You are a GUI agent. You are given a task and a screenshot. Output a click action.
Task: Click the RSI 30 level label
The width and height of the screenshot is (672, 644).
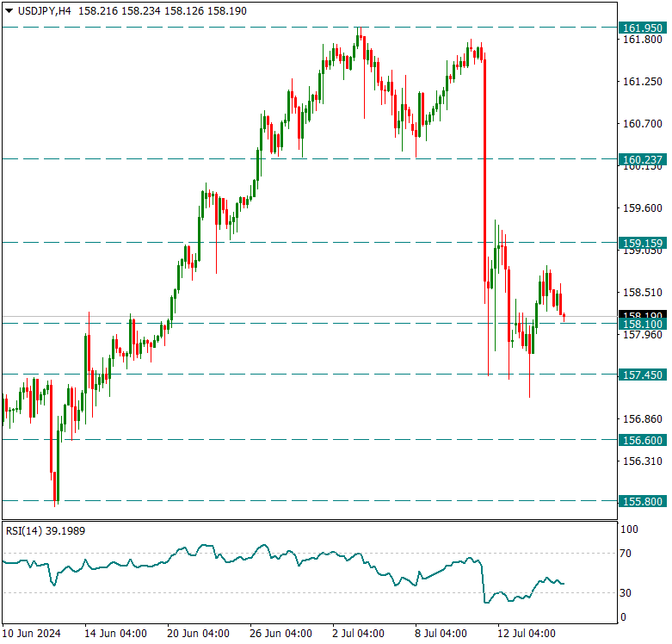[626, 593]
